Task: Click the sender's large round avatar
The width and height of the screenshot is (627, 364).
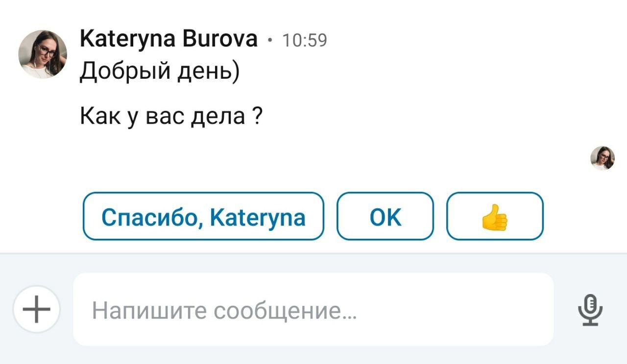Action: pos(43,54)
